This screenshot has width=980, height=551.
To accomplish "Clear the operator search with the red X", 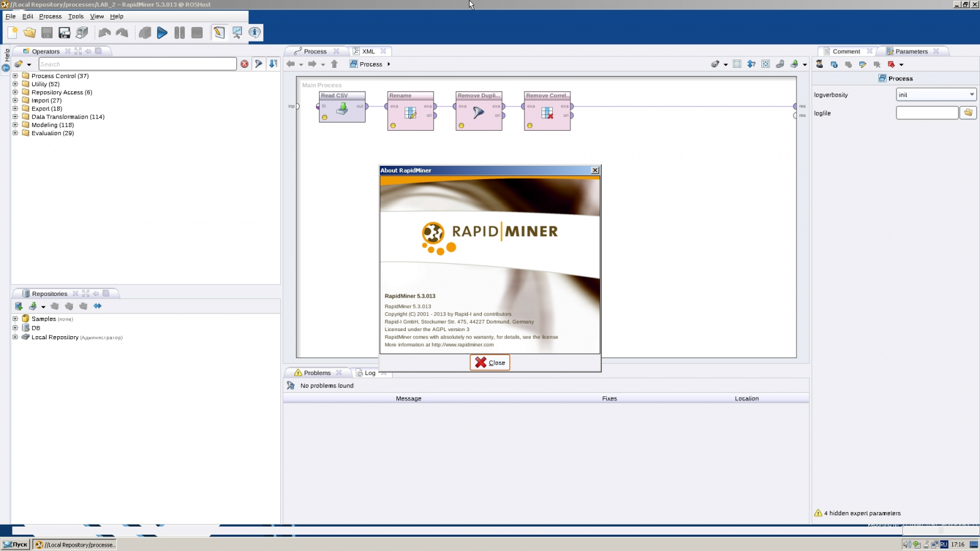I will coord(244,63).
